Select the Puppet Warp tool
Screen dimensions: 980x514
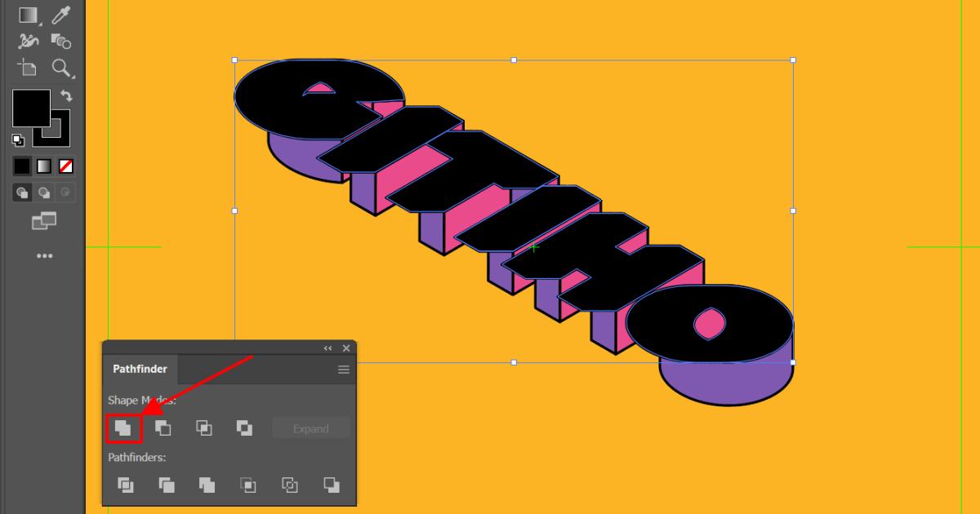pyautogui.click(x=29, y=40)
